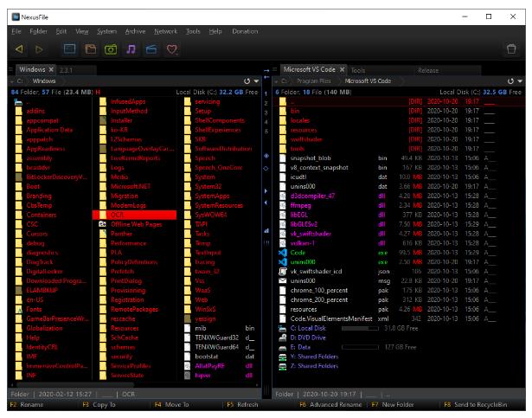The width and height of the screenshot is (532, 418).
Task: Expand the left panel drive selector arrow
Action: tap(12, 81)
